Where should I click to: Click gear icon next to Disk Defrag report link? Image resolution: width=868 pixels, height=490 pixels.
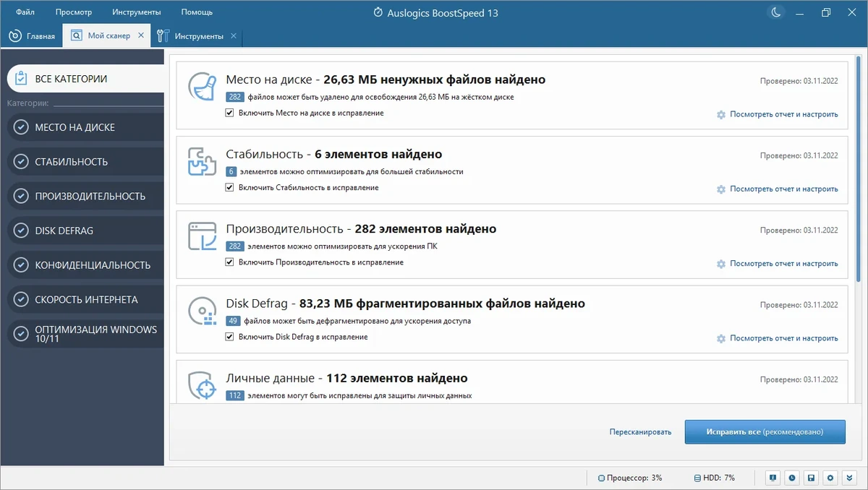(720, 338)
